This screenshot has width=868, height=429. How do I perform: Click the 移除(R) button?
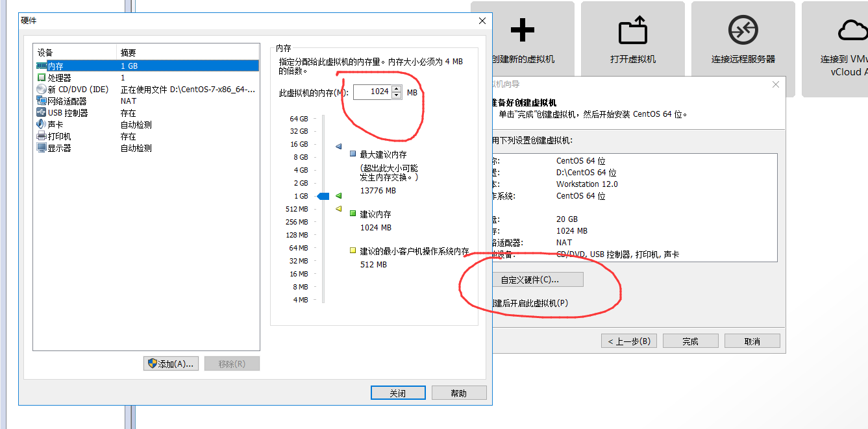pos(232,364)
